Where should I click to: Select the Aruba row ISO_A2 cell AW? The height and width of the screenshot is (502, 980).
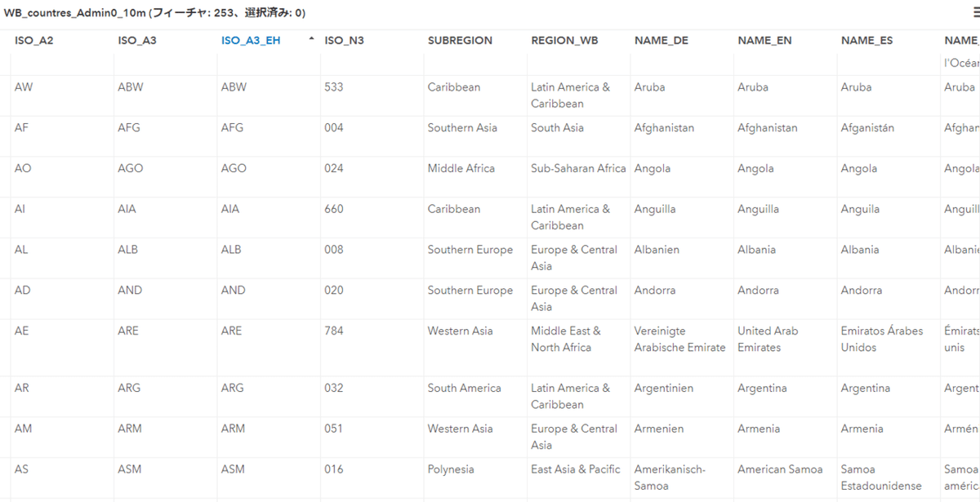tap(24, 87)
